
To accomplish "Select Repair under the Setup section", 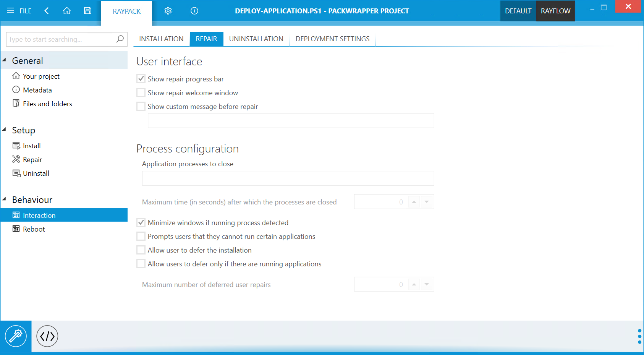I will pyautogui.click(x=32, y=159).
